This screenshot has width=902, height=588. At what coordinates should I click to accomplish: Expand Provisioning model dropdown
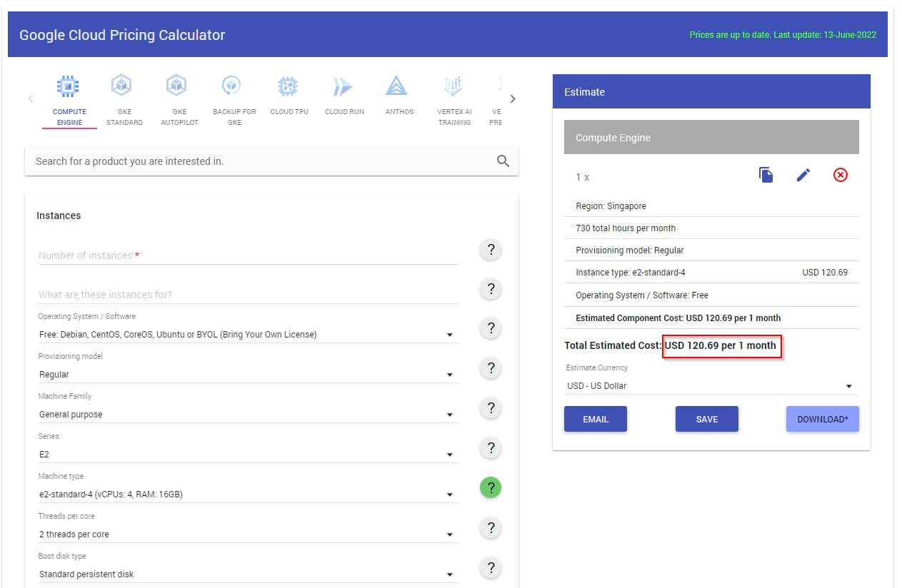(x=248, y=374)
